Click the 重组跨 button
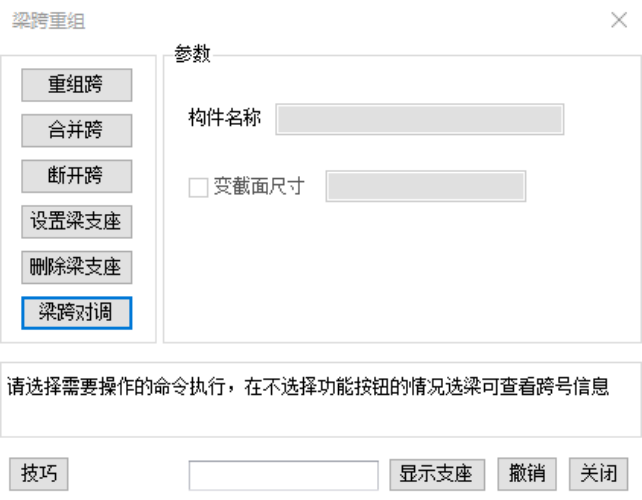 pos(77,85)
